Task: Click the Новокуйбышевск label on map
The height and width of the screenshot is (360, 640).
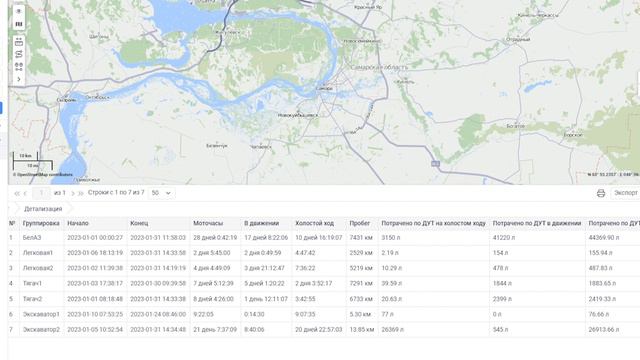Action: 298,116
